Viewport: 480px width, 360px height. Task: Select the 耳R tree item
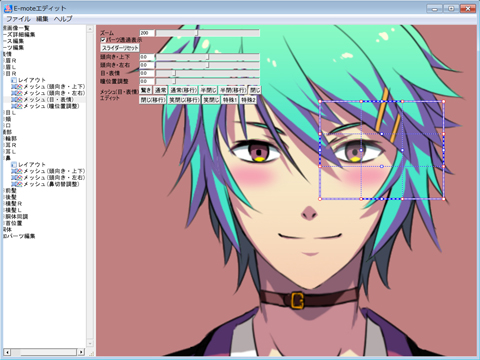click(x=11, y=145)
